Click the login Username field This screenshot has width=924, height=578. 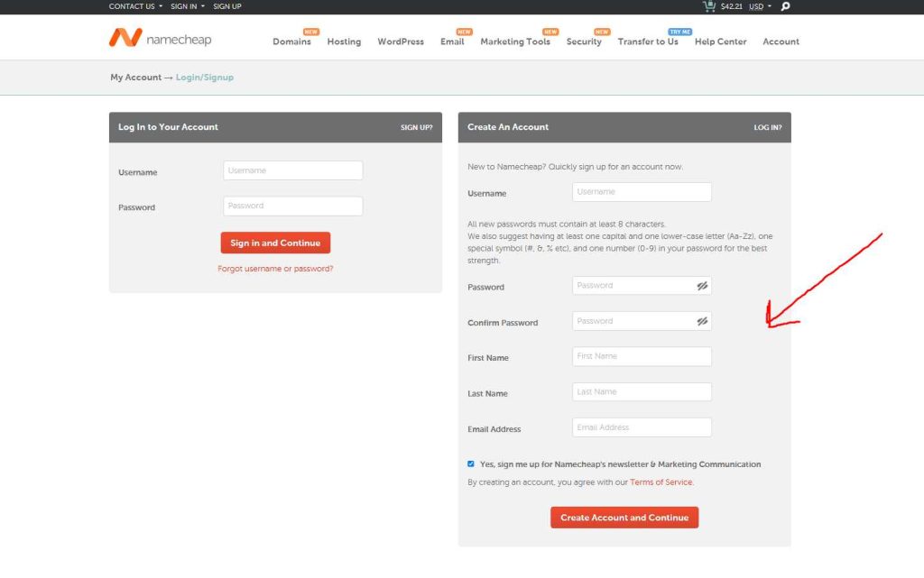pos(292,170)
